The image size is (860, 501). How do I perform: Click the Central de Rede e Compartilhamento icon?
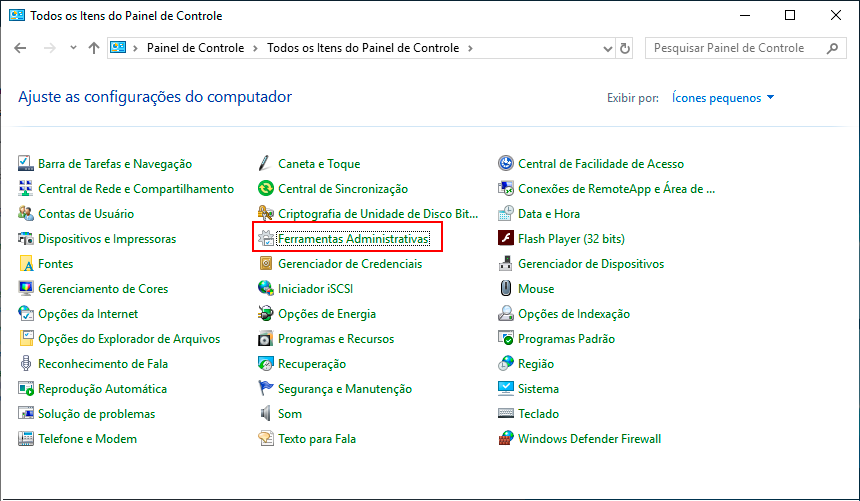coord(26,189)
